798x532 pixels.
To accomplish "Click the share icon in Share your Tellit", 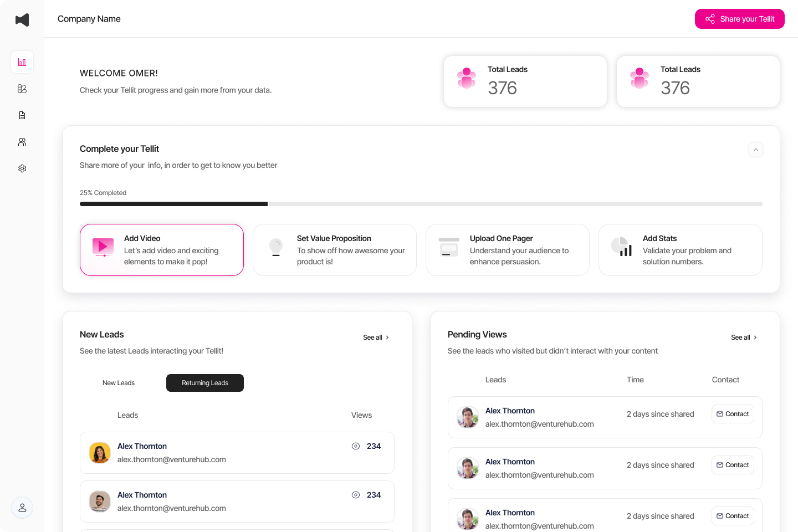I will tap(710, 19).
